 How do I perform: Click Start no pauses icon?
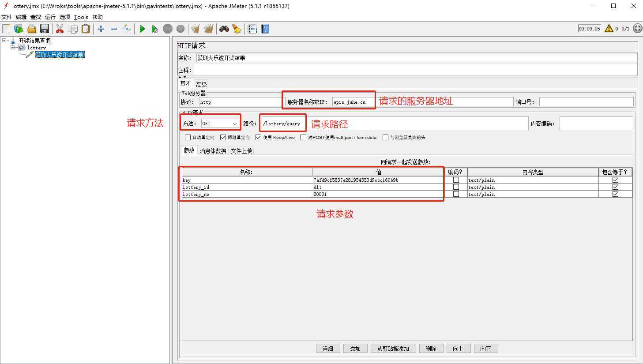coord(154,29)
